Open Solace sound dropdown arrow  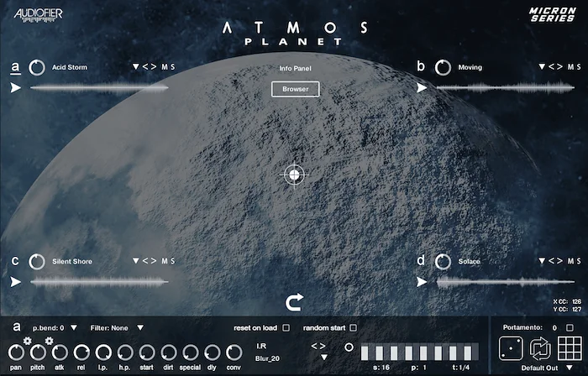tap(542, 261)
